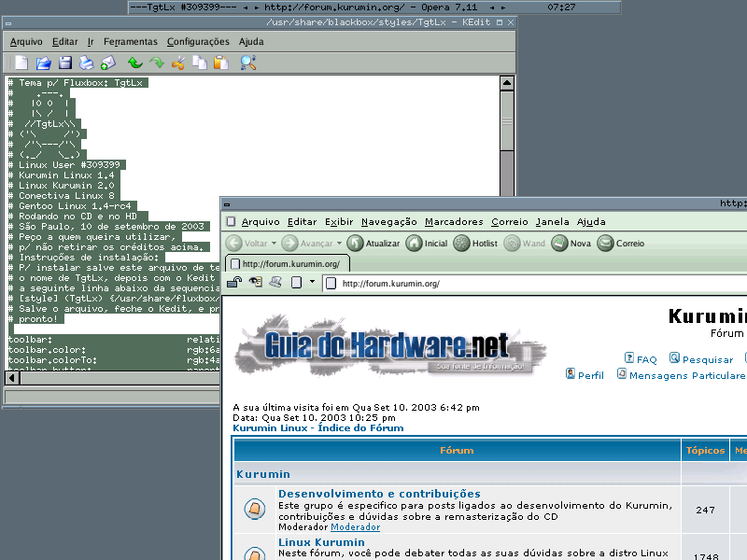Click the print preview icon in Opera address bar
The width and height of the screenshot is (747, 560).
(275, 283)
